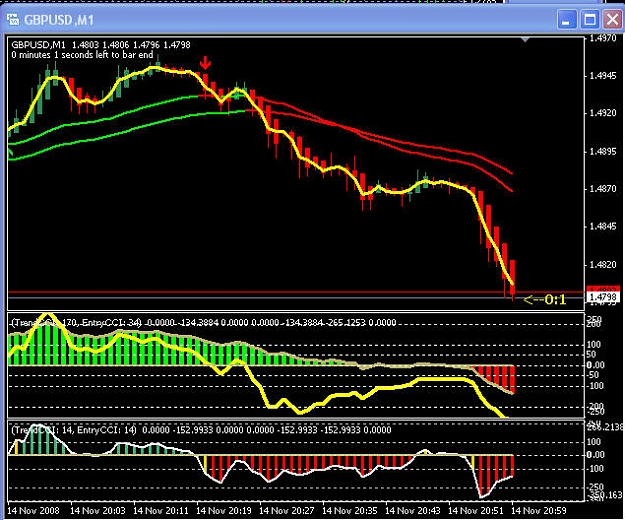Click the 1.4870 price axis label
This screenshot has width=625, height=520.
pyautogui.click(x=602, y=188)
